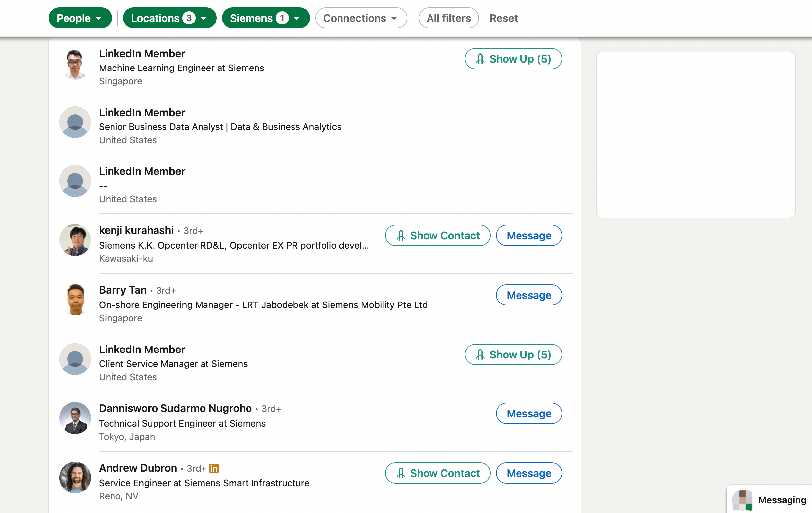Viewport: 812px width, 513px height.
Task: Expand the Locations filter dropdown
Action: coord(170,18)
